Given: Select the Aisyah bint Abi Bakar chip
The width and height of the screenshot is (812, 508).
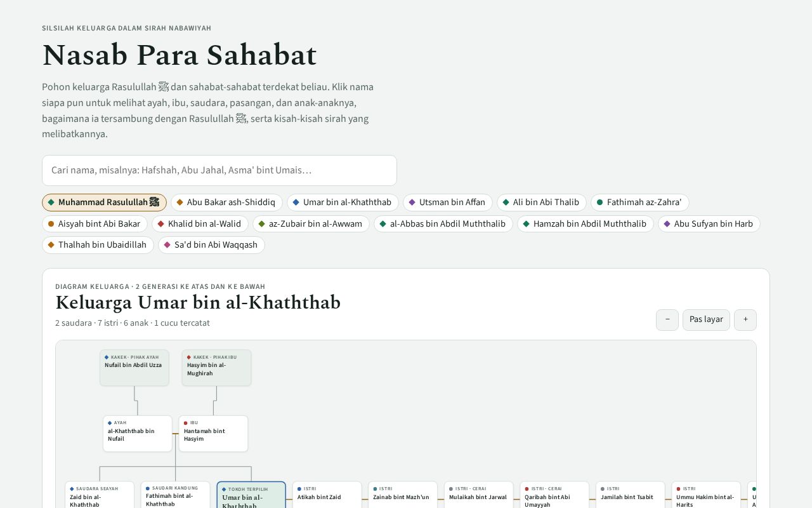Looking at the screenshot, I should (95, 224).
